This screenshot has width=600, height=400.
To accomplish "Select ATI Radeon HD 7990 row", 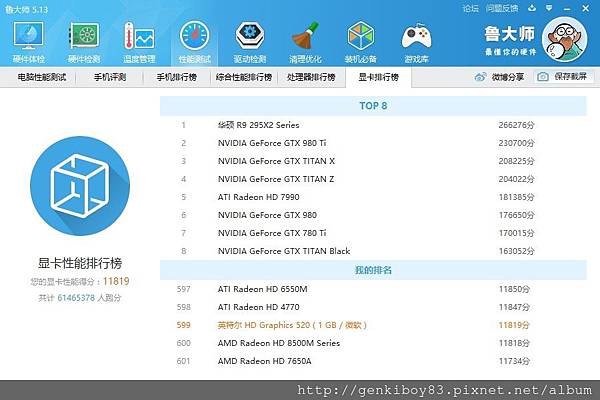I will click(373, 197).
